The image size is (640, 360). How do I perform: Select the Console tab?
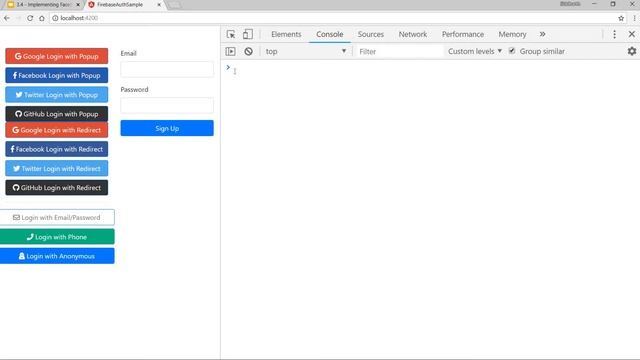[x=329, y=34]
